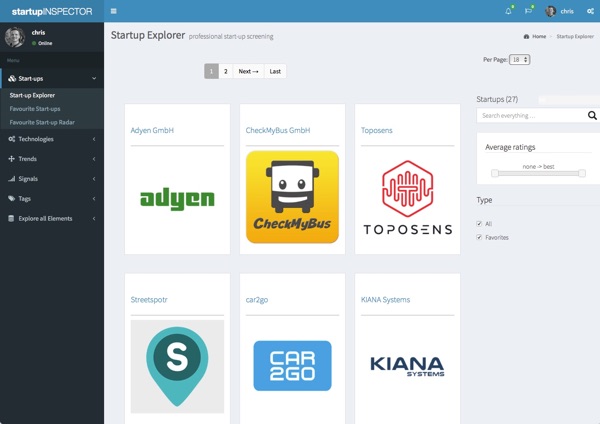Click the Signals bar chart icon
600x424 pixels.
12,179
